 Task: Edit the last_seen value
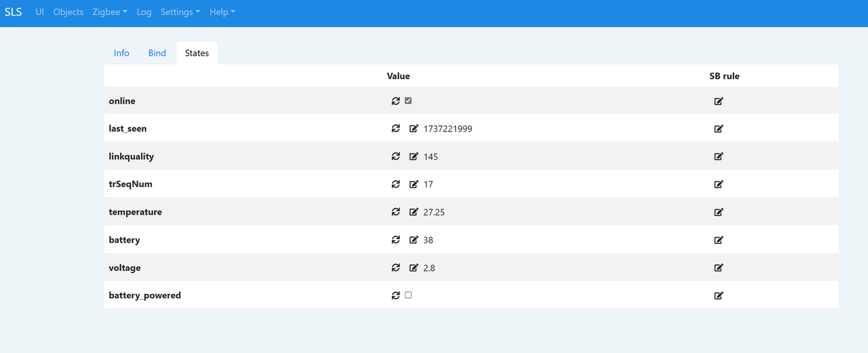(x=414, y=129)
